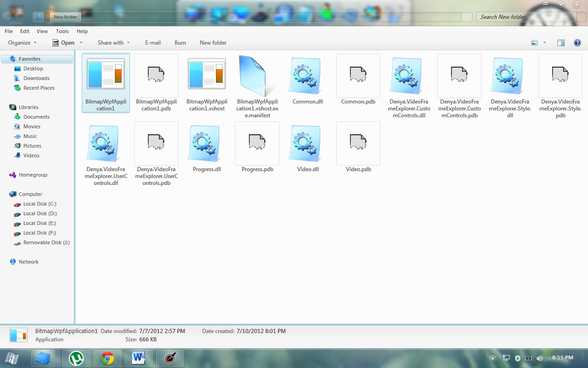Image resolution: width=588 pixels, height=368 pixels.
Task: Open Downloads in the Favorites sidebar
Action: click(x=36, y=78)
